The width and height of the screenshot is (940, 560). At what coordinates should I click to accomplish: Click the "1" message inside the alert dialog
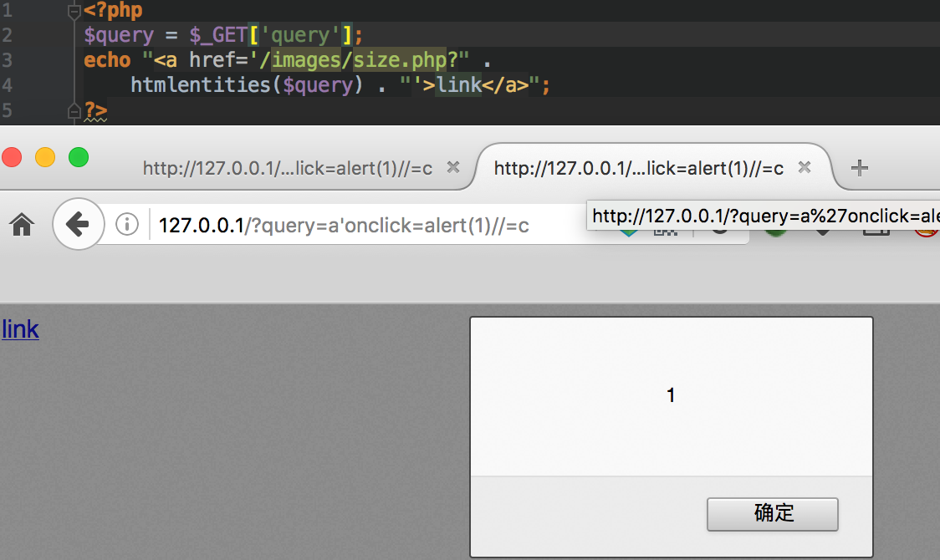tap(671, 395)
